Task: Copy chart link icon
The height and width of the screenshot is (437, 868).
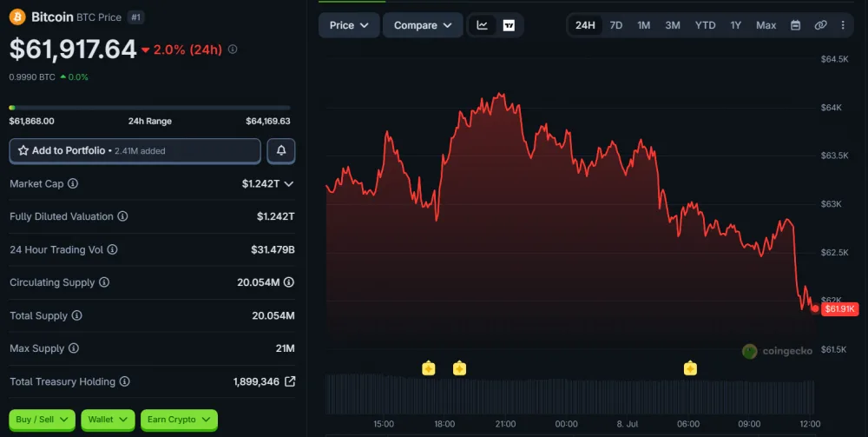Action: coord(820,25)
